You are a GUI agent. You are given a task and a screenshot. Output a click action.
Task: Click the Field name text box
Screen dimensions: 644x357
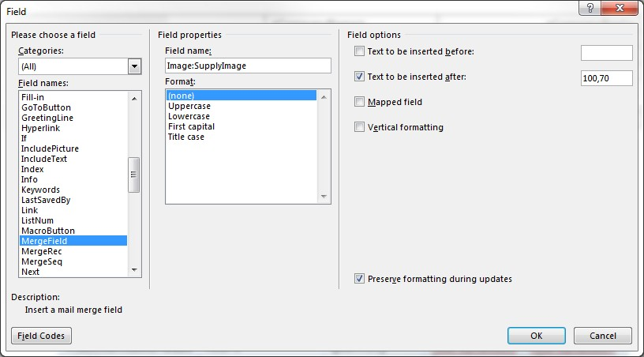coord(247,66)
